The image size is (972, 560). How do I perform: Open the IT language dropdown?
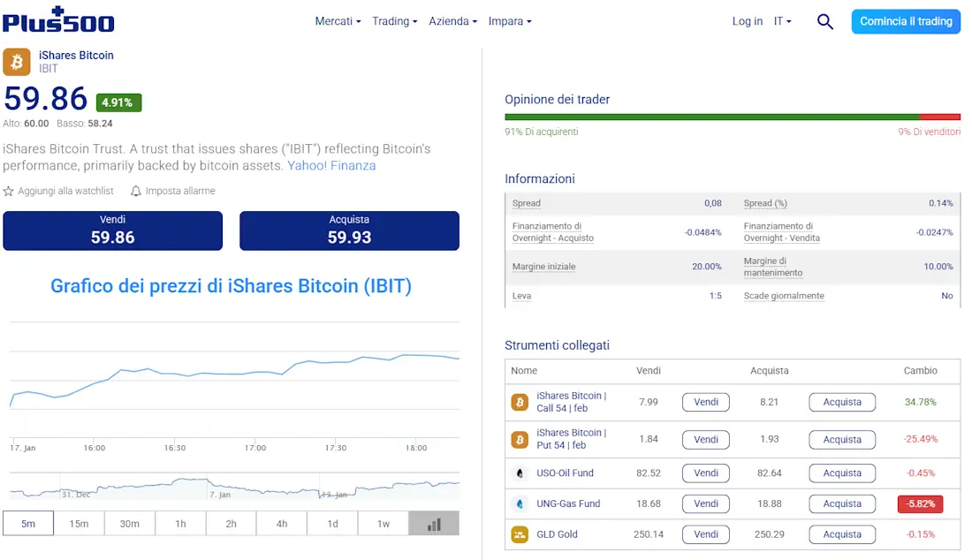[783, 21]
